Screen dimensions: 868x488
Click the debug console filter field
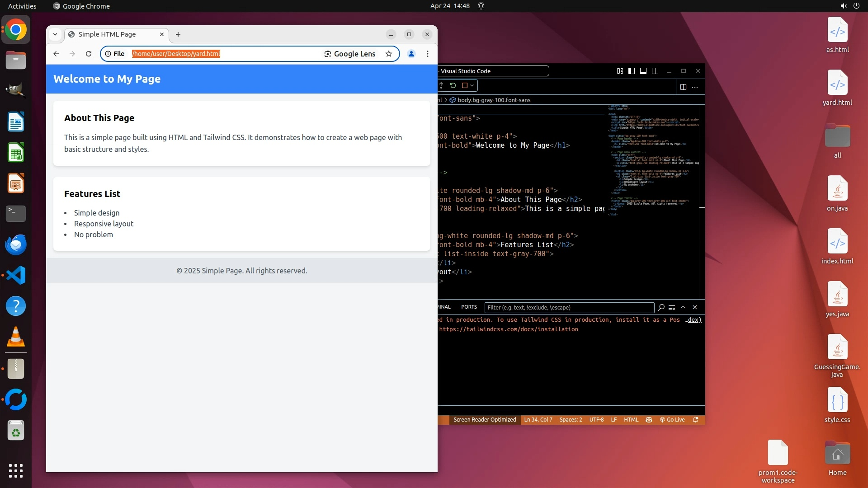point(569,307)
